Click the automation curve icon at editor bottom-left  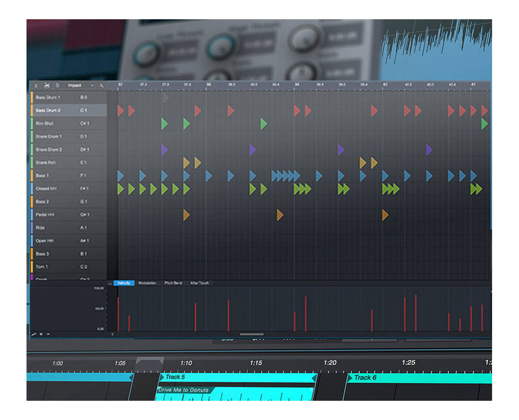34,334
